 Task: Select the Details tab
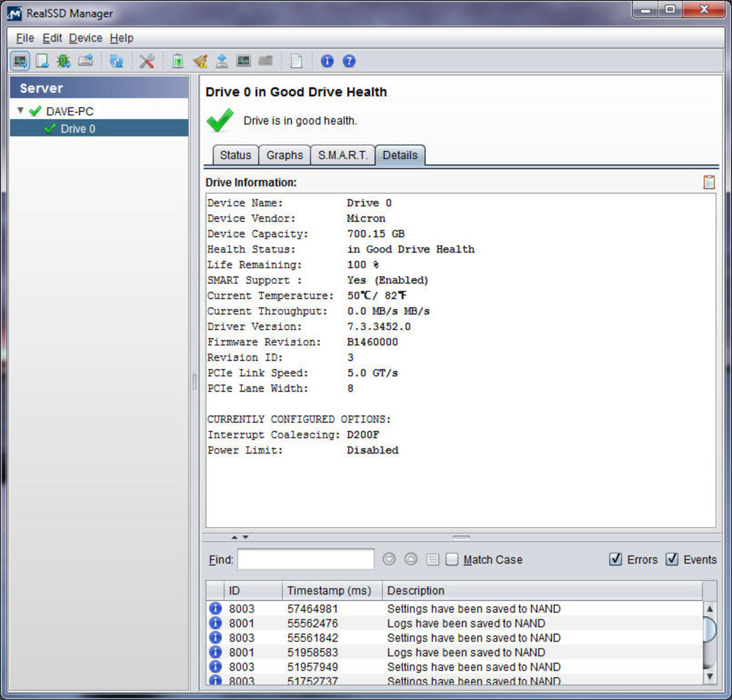[x=400, y=155]
